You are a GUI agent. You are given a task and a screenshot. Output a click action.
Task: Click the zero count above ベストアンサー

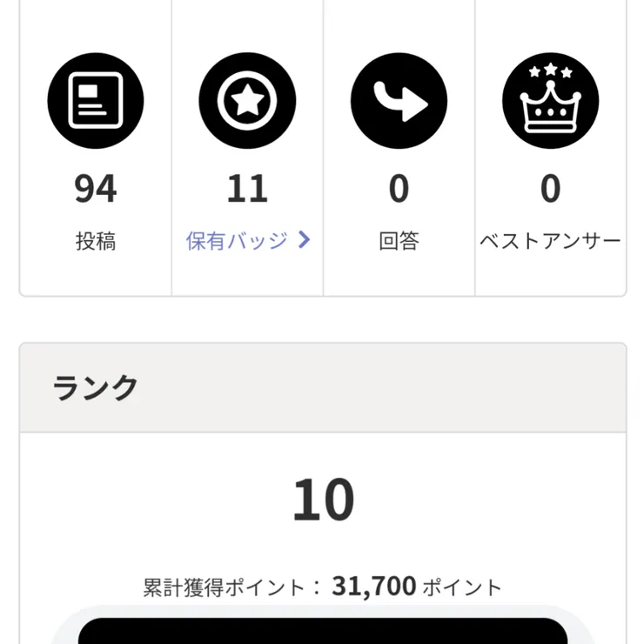[x=550, y=189]
